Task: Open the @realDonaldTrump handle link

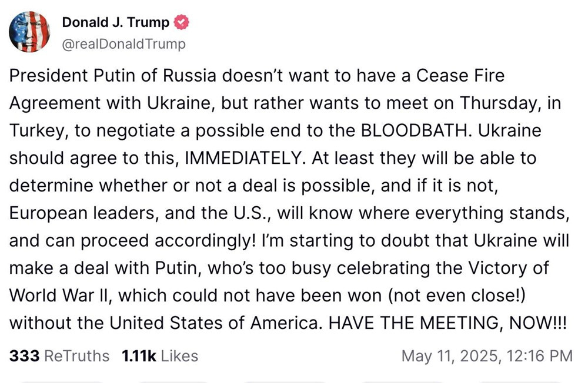Action: (x=123, y=44)
